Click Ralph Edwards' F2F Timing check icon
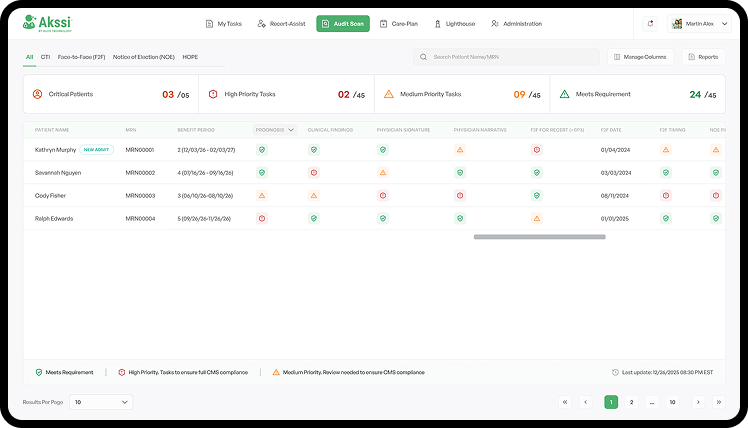748x428 pixels. coord(666,219)
